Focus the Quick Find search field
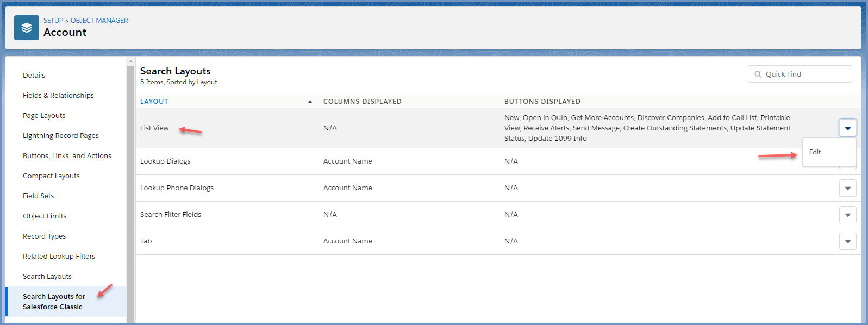 (805, 74)
